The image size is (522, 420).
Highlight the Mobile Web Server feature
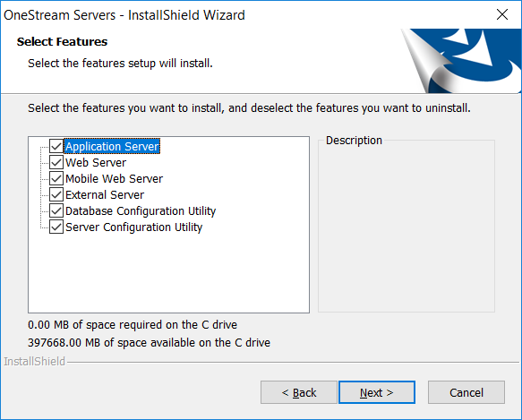(x=115, y=178)
